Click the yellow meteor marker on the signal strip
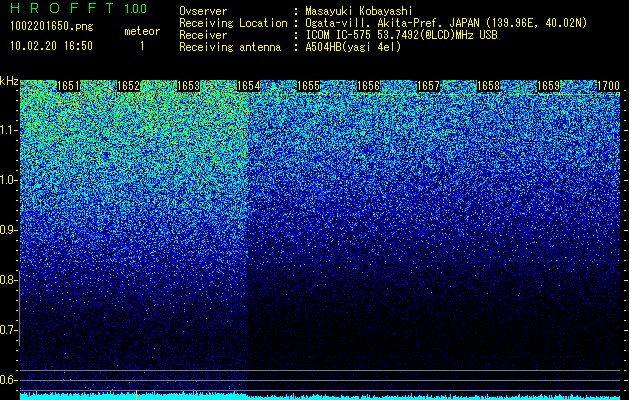Screen dimensions: 629x400 click(x=136, y=395)
